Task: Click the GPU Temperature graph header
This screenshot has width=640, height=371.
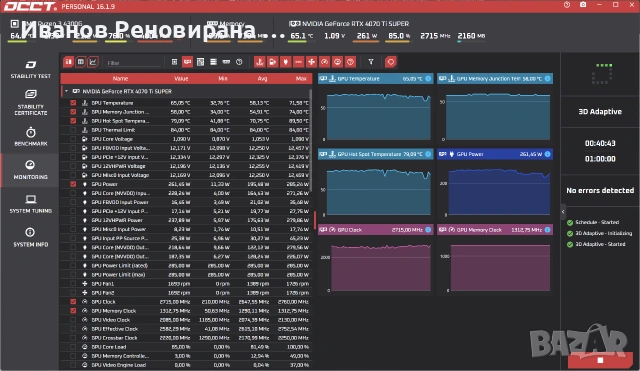Action: tap(376, 78)
